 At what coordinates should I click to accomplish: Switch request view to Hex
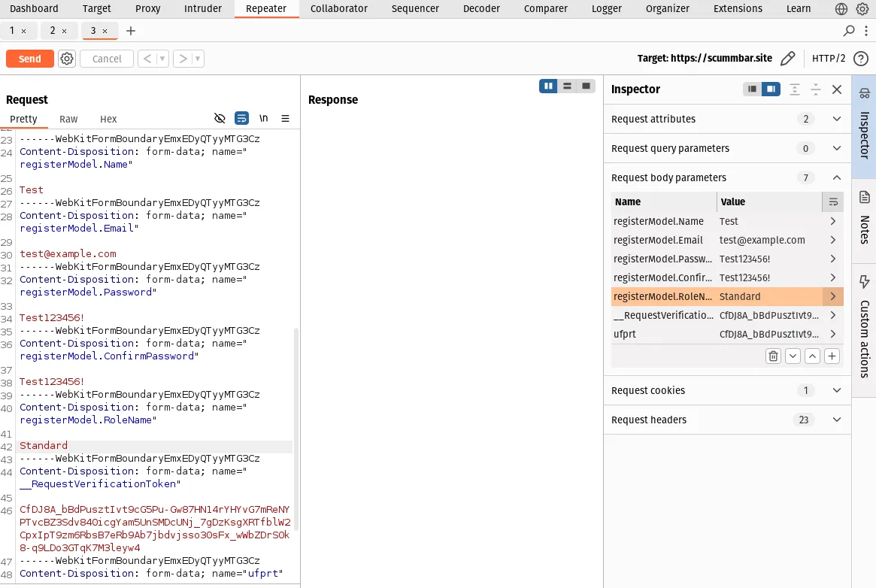pyautogui.click(x=108, y=119)
